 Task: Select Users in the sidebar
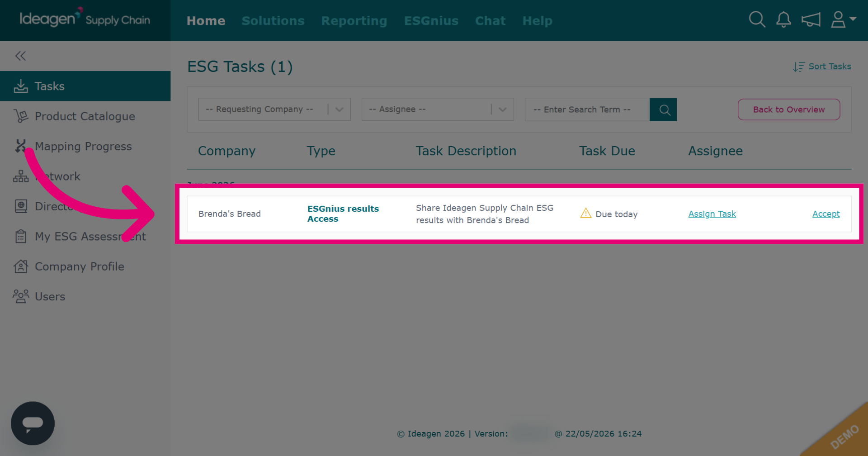pos(85,296)
